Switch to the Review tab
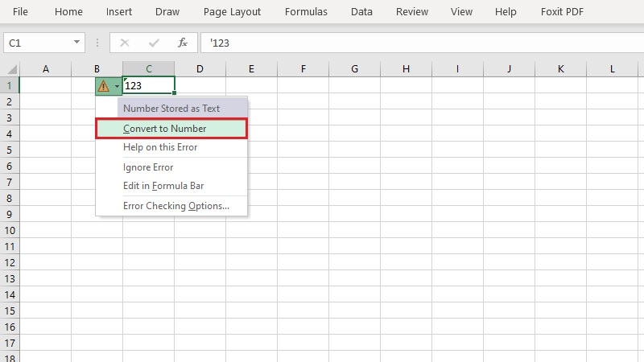 412,11
